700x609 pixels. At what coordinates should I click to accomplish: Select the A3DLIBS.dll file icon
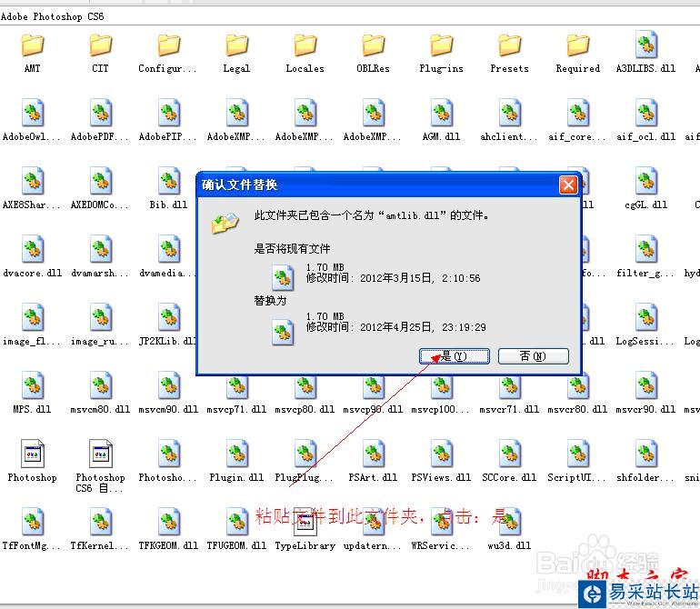(x=646, y=45)
